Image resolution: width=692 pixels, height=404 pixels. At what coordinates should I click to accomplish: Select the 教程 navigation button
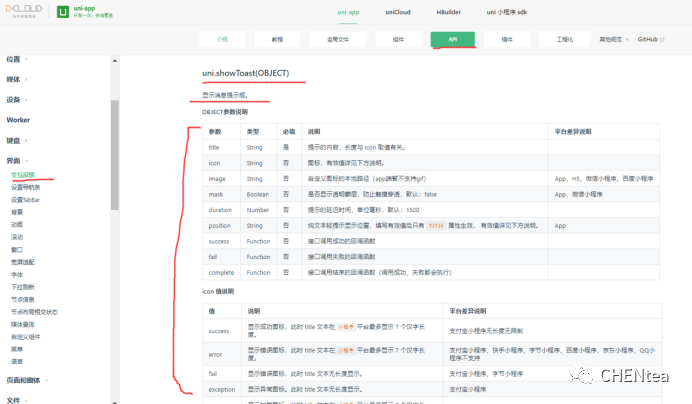(x=277, y=39)
